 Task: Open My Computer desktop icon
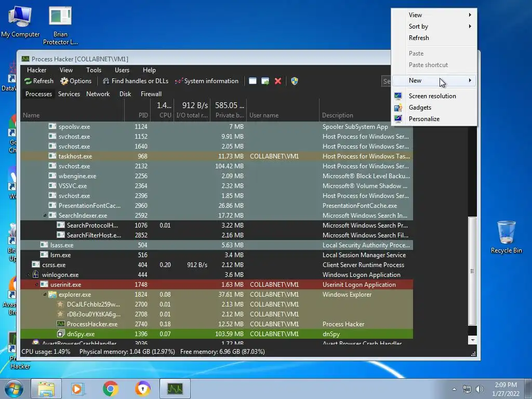click(x=20, y=22)
